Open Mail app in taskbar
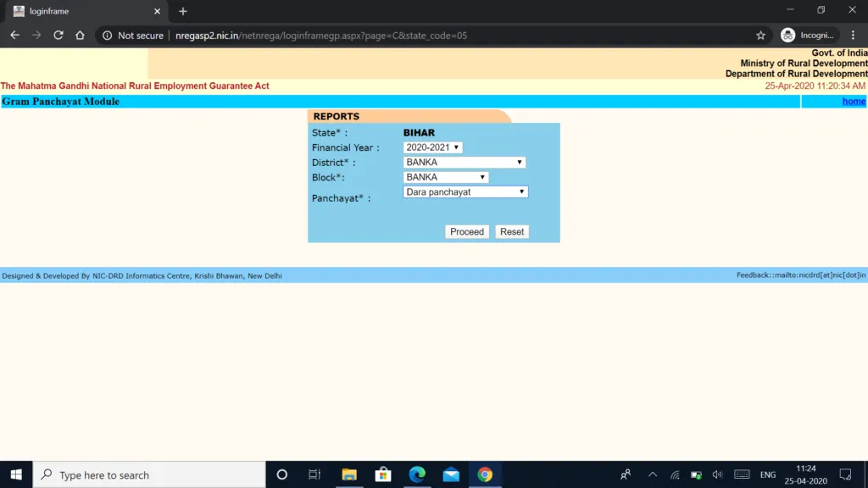Screen dimensions: 868x488 [450, 474]
